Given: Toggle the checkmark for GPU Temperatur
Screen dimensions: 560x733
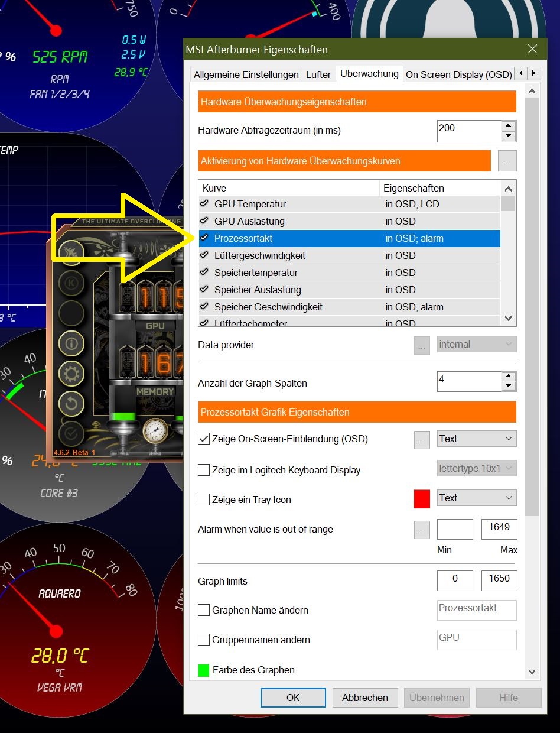Looking at the screenshot, I should (x=204, y=204).
